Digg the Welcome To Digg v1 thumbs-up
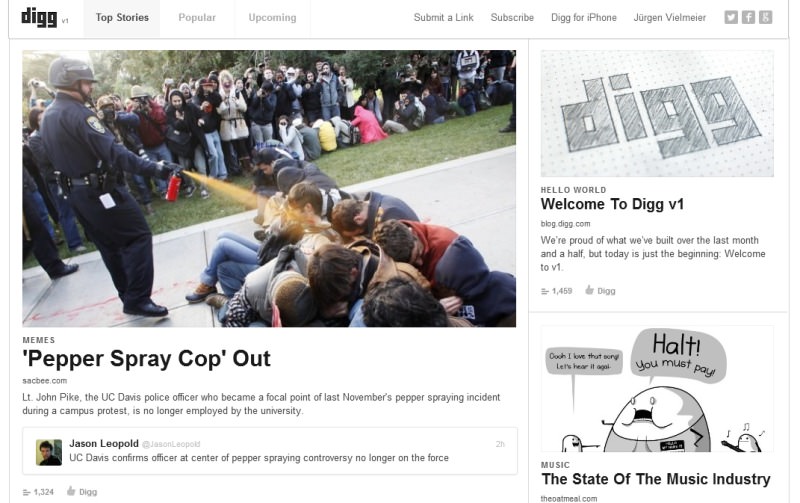This screenshot has width=800, height=503. [589, 290]
